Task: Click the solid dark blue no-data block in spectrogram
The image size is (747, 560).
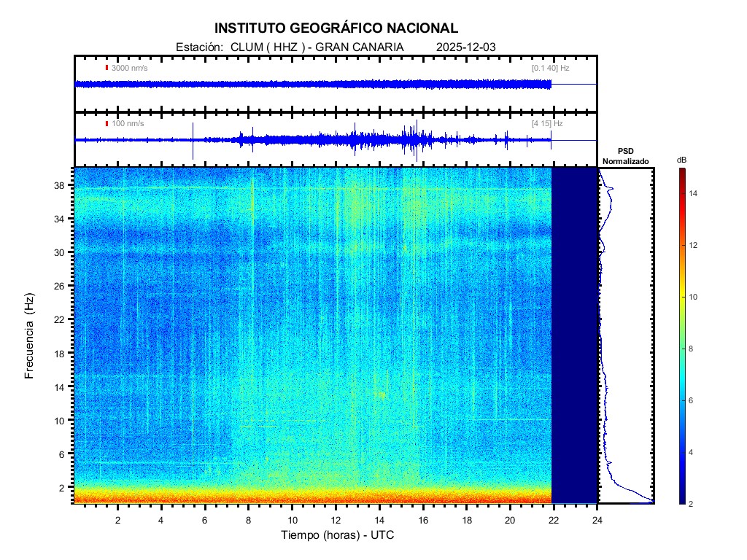Action: pyautogui.click(x=574, y=335)
